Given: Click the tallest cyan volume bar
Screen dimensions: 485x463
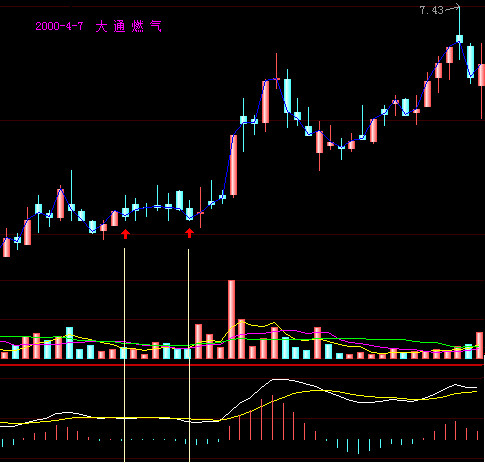Looking at the screenshot, I should [x=69, y=343].
